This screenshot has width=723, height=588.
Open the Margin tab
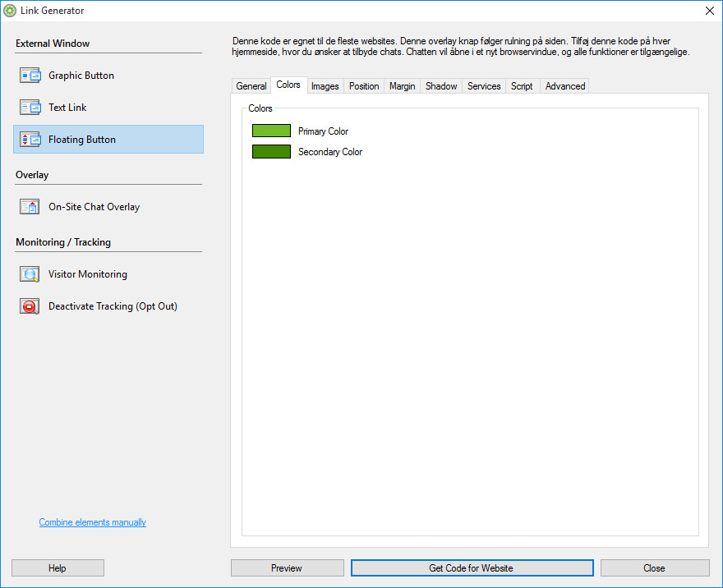[x=402, y=86]
